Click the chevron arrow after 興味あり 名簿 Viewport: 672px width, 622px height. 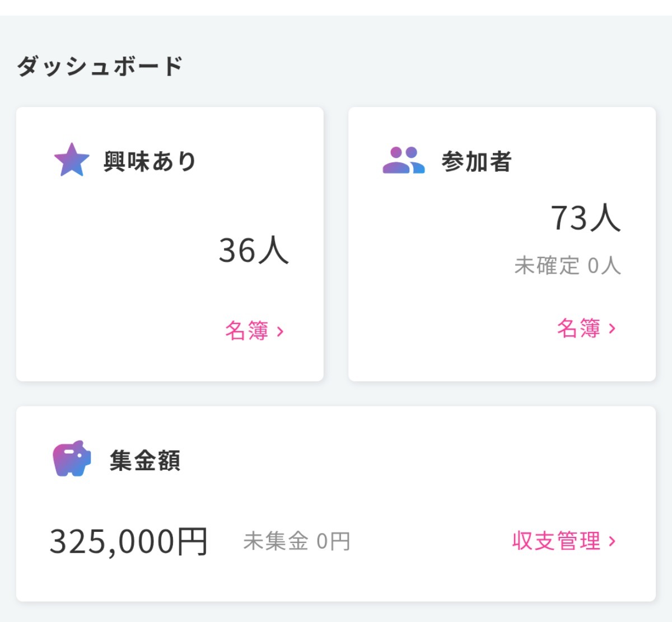pyautogui.click(x=281, y=331)
